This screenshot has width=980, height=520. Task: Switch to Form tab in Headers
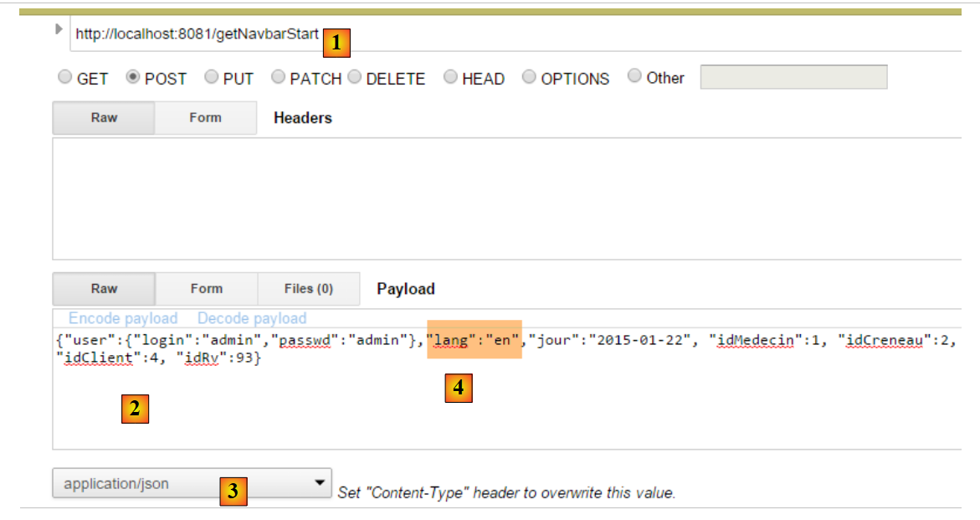pos(205,118)
